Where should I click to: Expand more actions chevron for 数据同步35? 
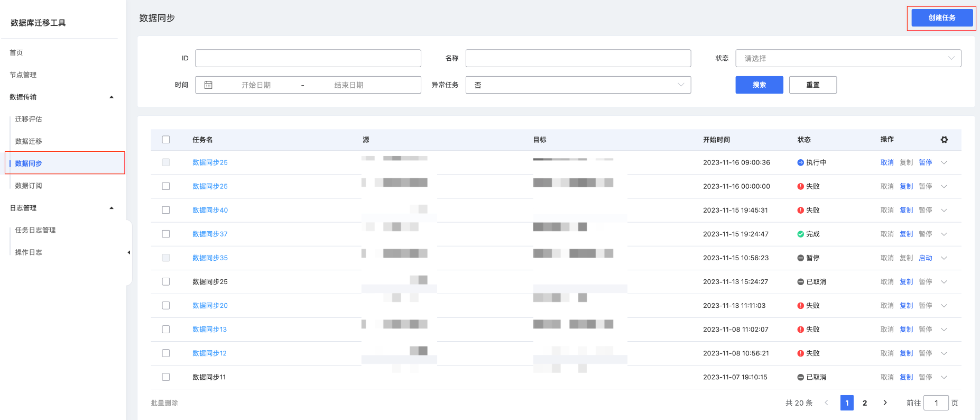944,258
